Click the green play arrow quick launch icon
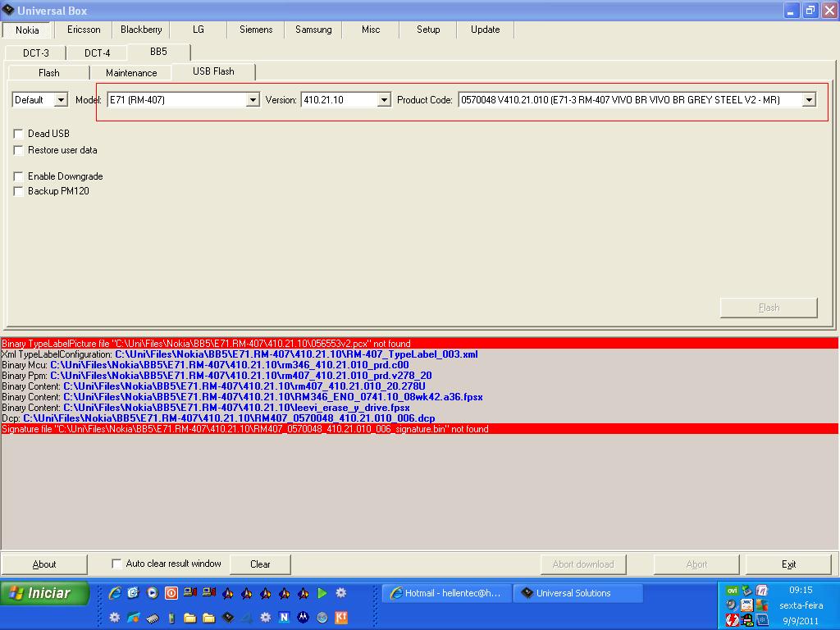 322,593
